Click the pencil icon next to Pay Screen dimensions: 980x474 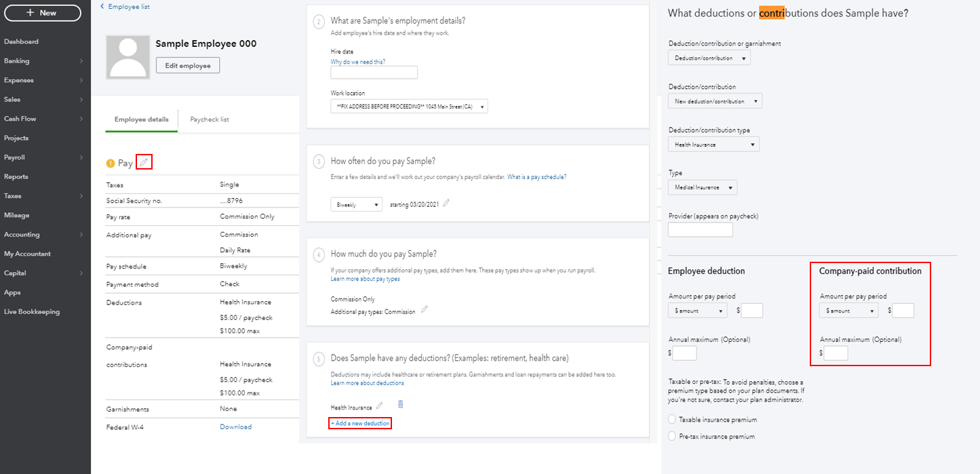tap(143, 162)
